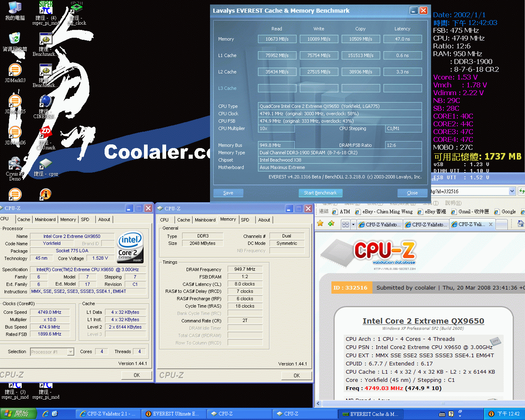Viewport: 525px width, 420px height.
Task: Click OK in the Processor CPU-Z window
Action: [137, 375]
